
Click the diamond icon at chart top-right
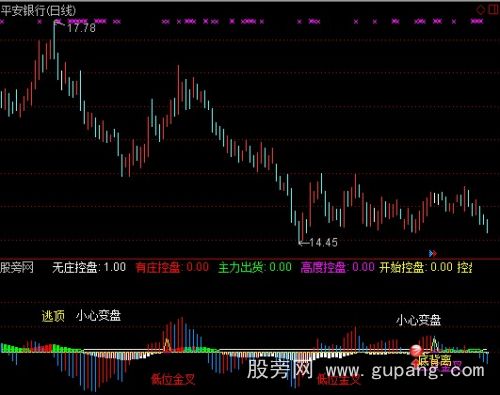click(x=481, y=9)
